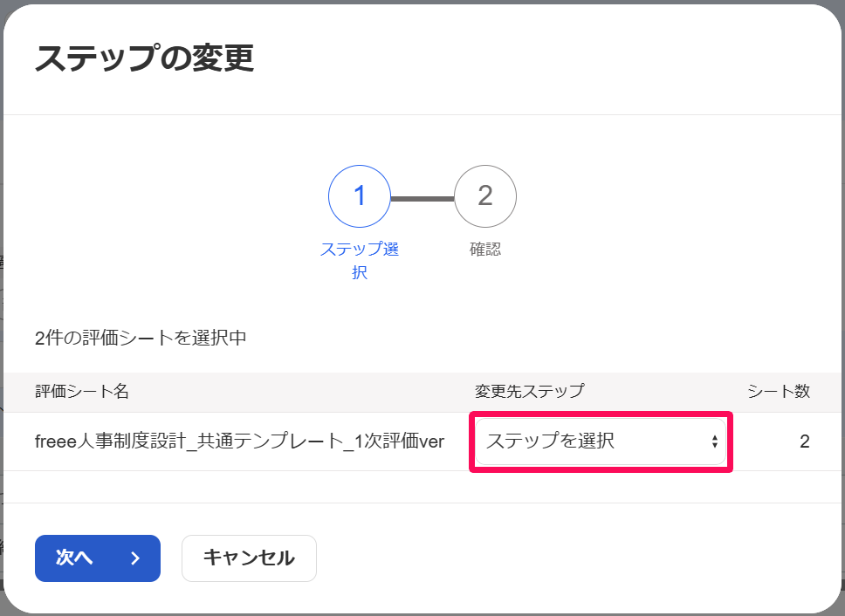Screen dimensions: 845x616
Task: Click the 評価シート名 column header
Action: [x=82, y=392]
